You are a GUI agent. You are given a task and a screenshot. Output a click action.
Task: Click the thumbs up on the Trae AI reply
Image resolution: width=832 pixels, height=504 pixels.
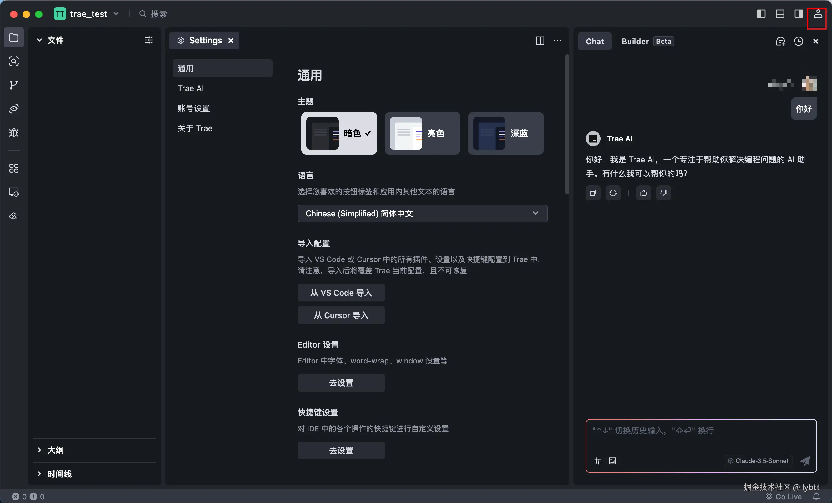[x=644, y=193]
